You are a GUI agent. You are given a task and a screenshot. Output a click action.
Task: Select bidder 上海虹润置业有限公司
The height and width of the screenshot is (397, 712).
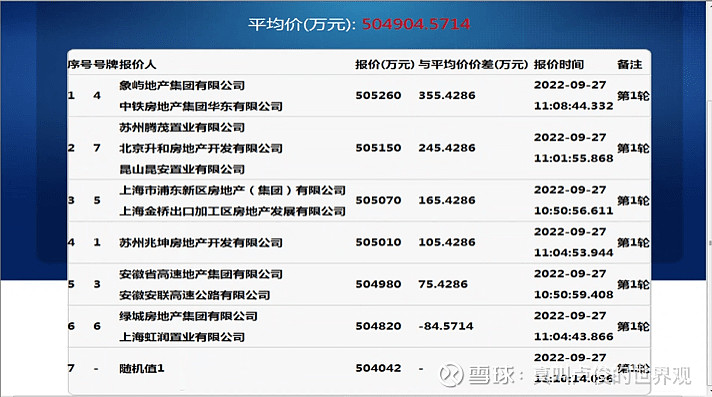(x=182, y=337)
